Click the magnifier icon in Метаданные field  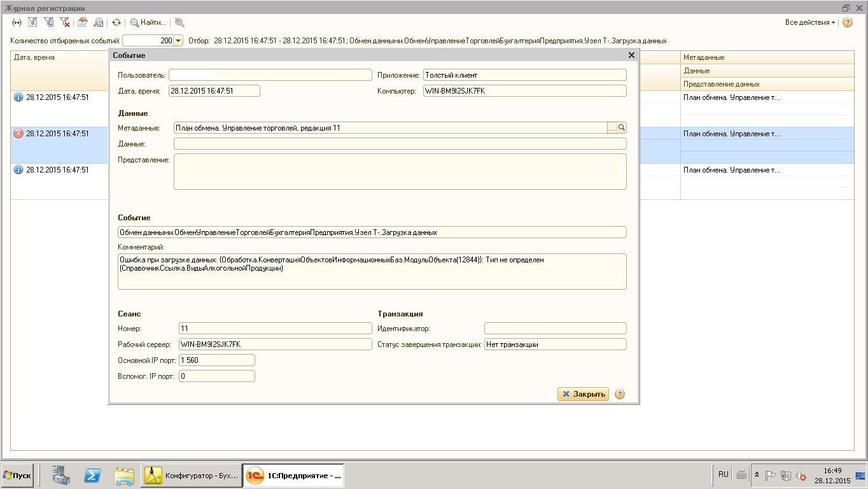622,128
